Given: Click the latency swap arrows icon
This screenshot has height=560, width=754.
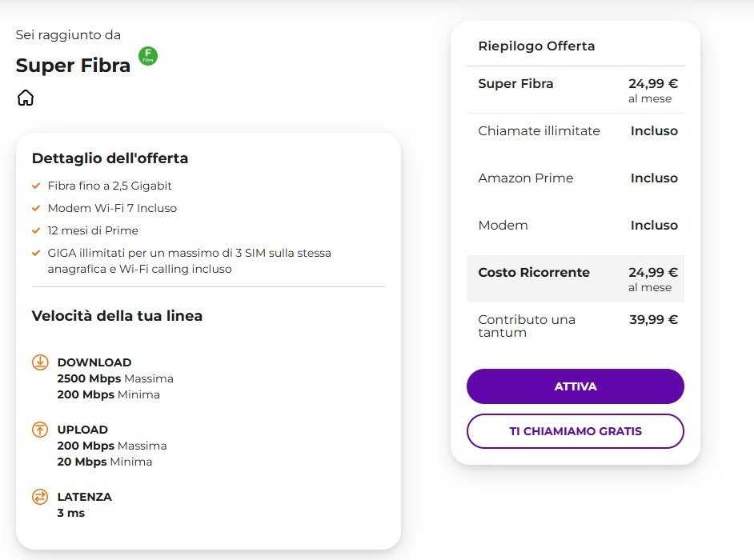Looking at the screenshot, I should coord(40,497).
